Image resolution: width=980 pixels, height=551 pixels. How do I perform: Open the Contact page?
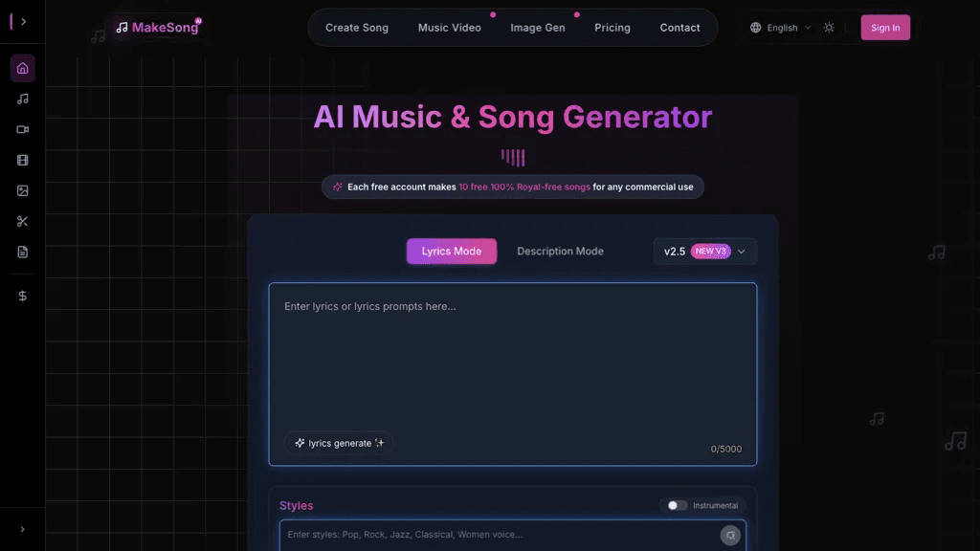tap(679, 28)
